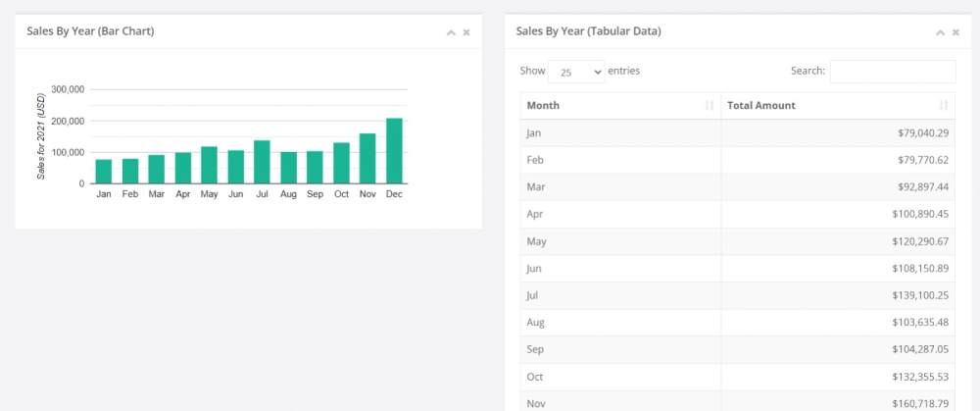Screen dimensions: 980x411
Task: Click the Jan bar in the chart
Action: tap(104, 172)
